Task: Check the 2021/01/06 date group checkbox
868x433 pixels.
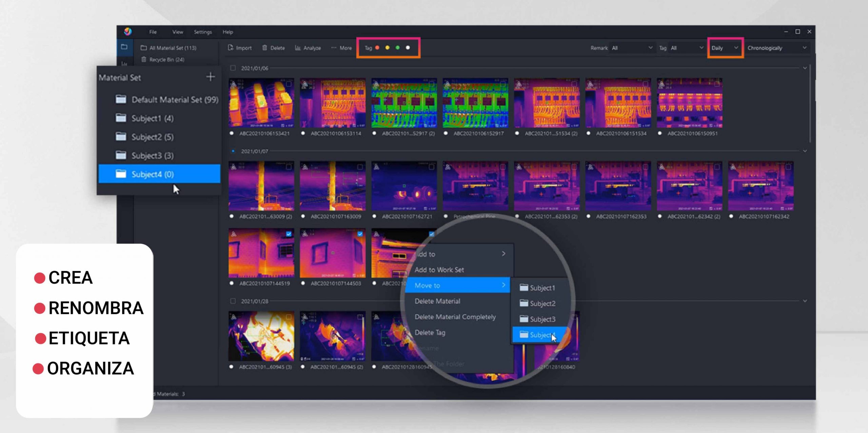Action: coord(233,67)
